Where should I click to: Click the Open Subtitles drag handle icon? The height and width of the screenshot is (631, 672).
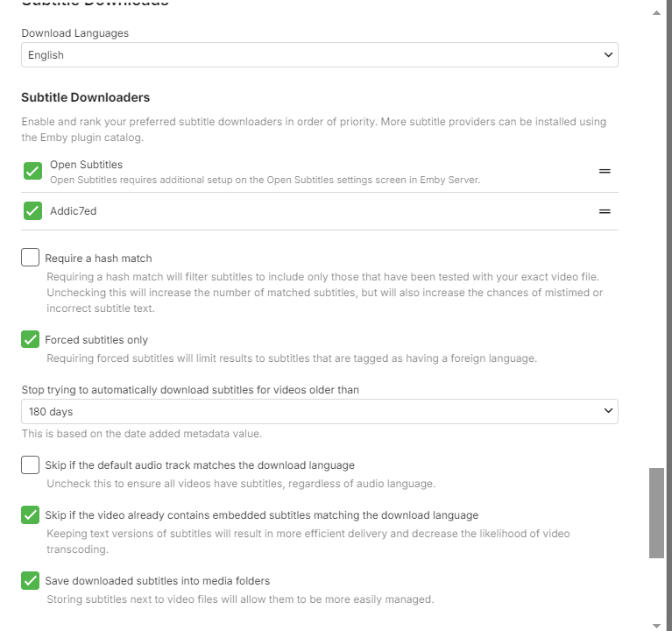pos(605,171)
